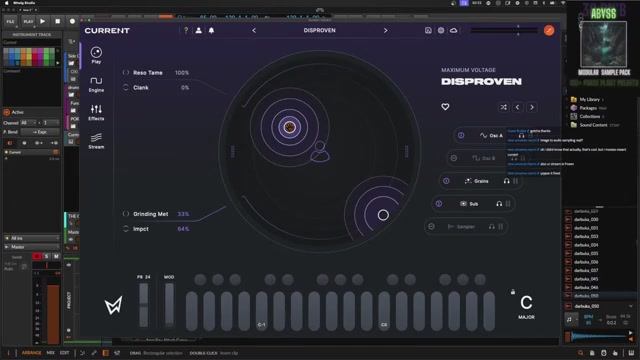Open the Stream page in the Current sidebar

[96, 141]
